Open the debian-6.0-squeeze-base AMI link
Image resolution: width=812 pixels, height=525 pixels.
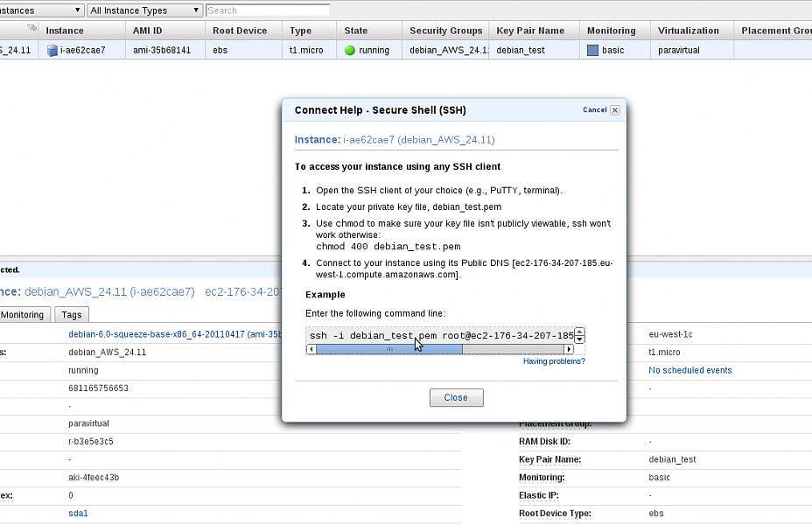point(175,334)
